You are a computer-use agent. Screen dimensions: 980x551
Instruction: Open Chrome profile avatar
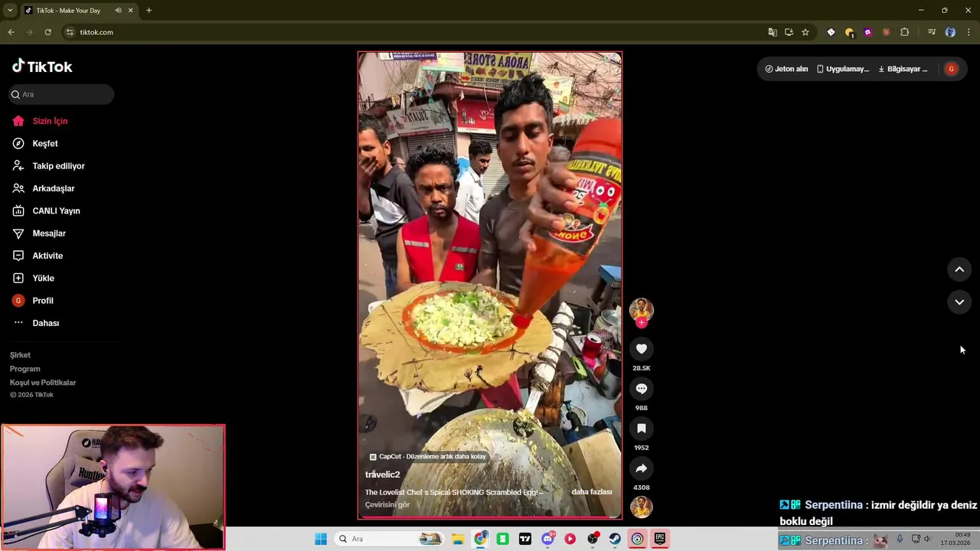pyautogui.click(x=950, y=32)
